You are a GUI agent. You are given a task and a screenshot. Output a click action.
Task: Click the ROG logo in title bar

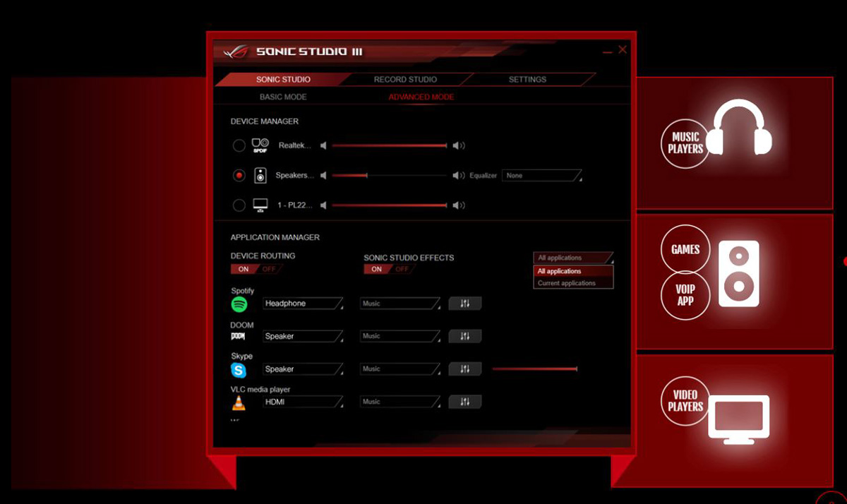pyautogui.click(x=236, y=52)
